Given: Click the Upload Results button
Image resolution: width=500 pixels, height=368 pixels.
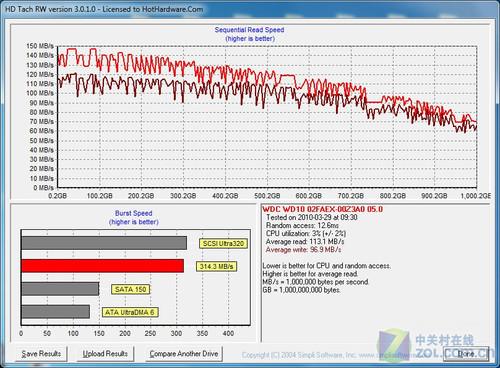Looking at the screenshot, I should [105, 354].
